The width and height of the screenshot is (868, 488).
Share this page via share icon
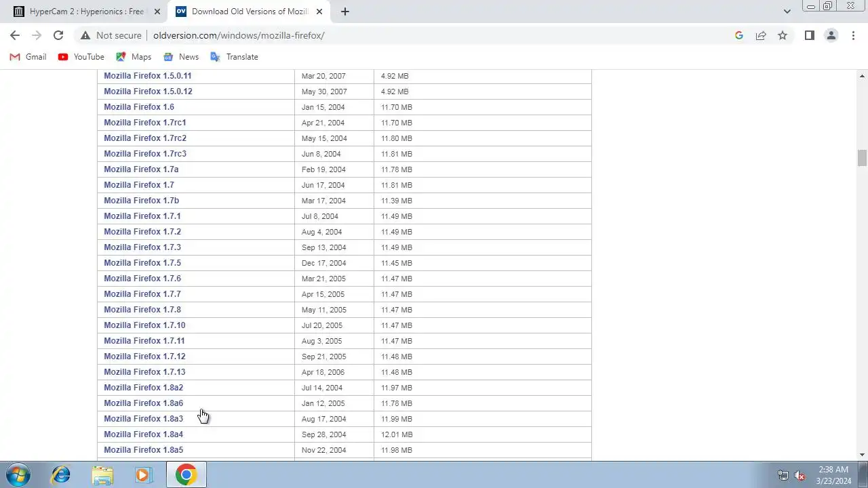click(761, 35)
